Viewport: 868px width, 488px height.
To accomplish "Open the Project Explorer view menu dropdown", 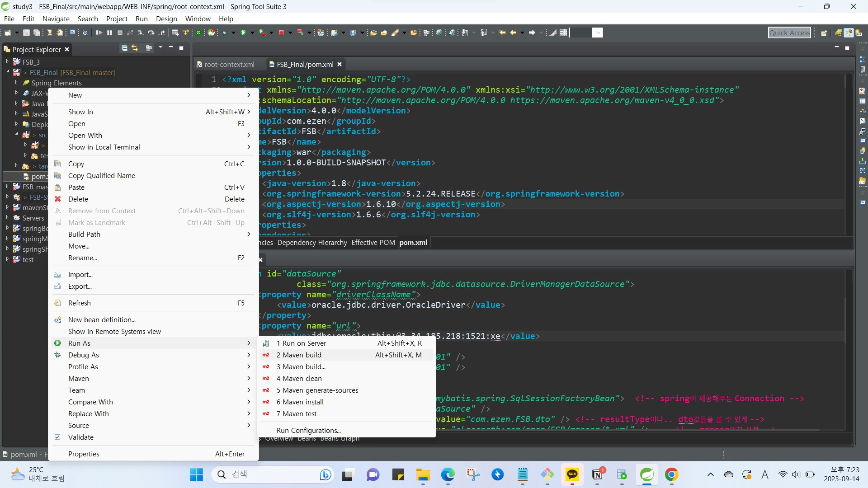I will click(160, 47).
